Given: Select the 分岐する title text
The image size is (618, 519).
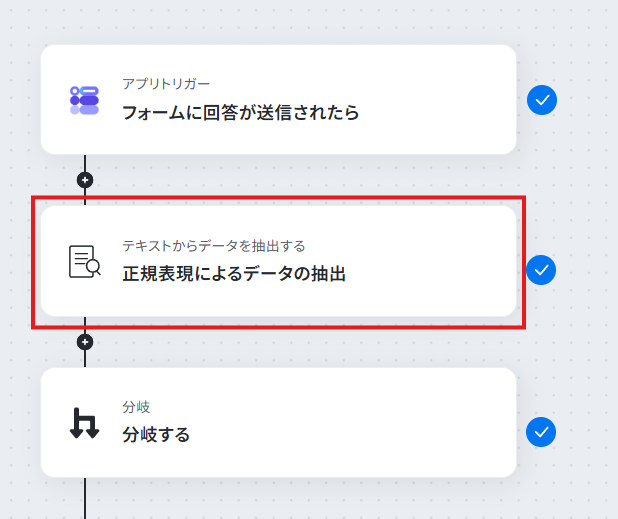Looking at the screenshot, I should [x=156, y=435].
